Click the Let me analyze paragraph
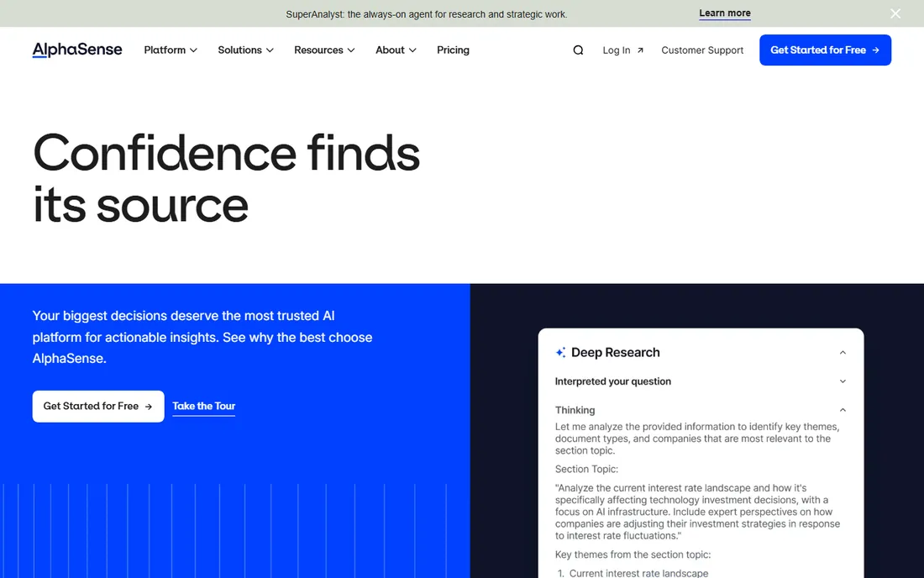 pyautogui.click(x=697, y=439)
